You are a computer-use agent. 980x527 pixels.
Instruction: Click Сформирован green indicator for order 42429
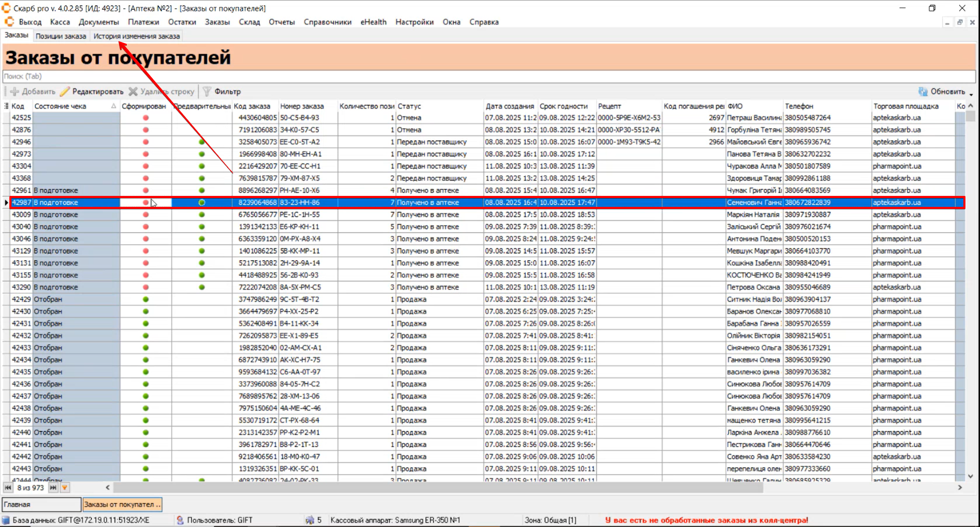[145, 299]
